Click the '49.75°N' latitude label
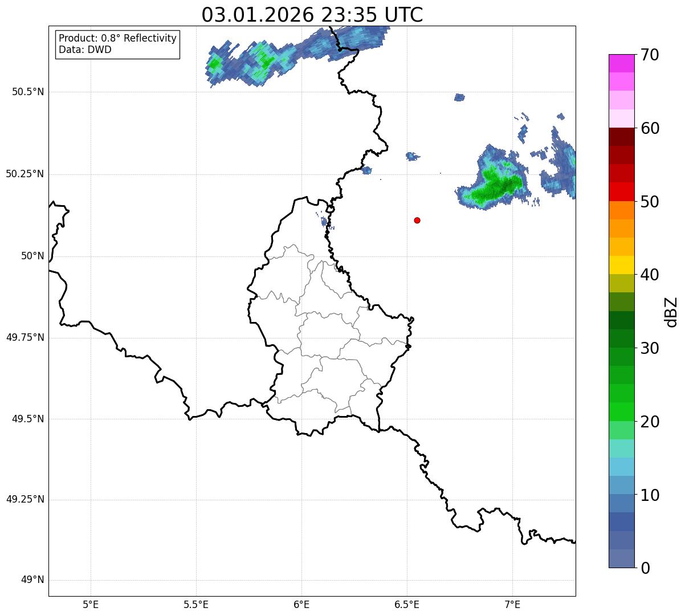This screenshot has width=685, height=616. 25,337
